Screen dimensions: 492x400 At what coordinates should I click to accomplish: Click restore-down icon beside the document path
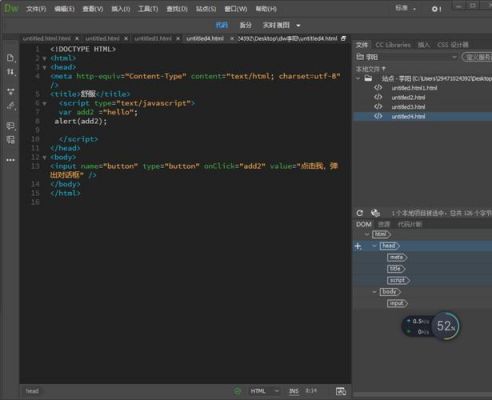click(343, 39)
